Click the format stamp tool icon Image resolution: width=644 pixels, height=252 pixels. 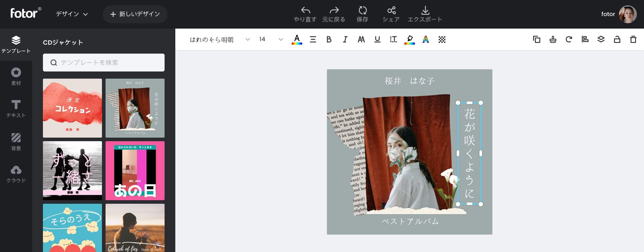[x=553, y=39]
